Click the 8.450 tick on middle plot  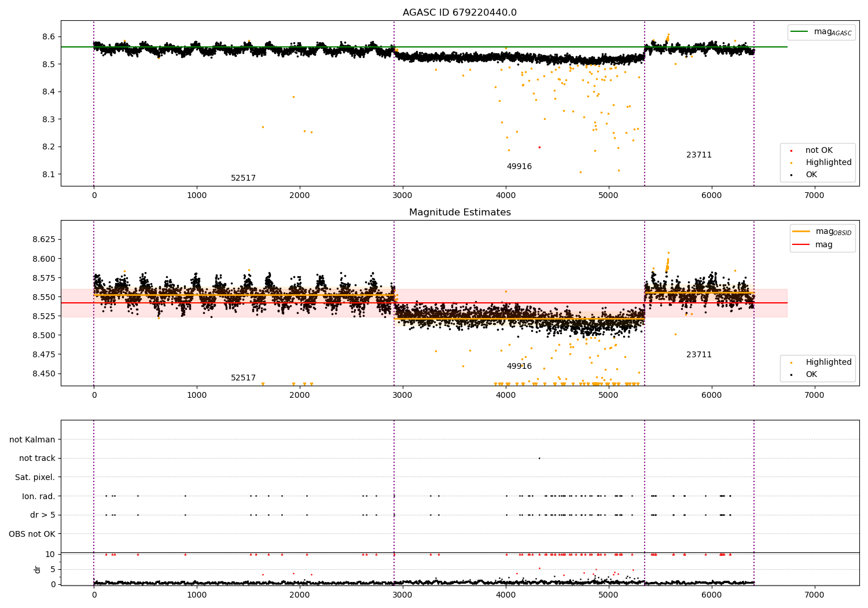(43, 374)
